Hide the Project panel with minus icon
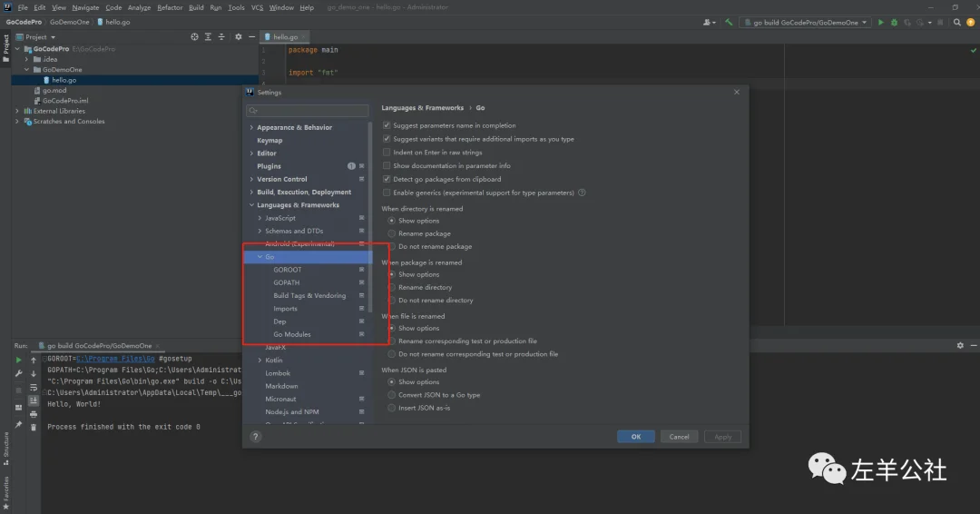The height and width of the screenshot is (514, 980). click(252, 37)
